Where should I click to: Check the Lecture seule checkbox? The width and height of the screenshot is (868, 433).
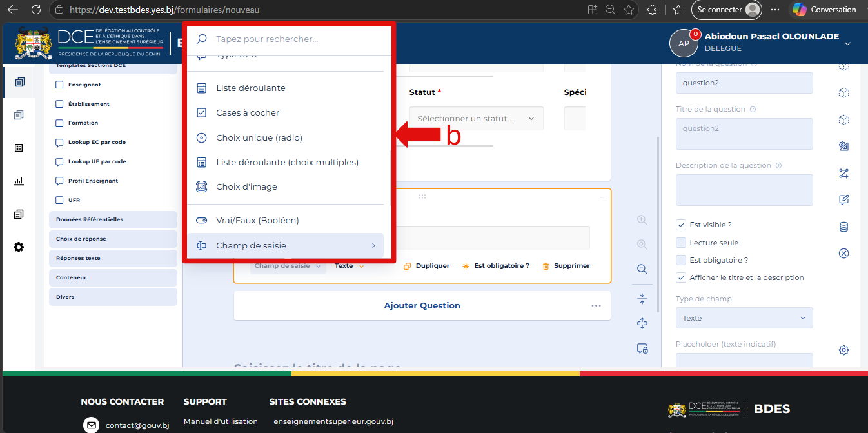(x=681, y=243)
